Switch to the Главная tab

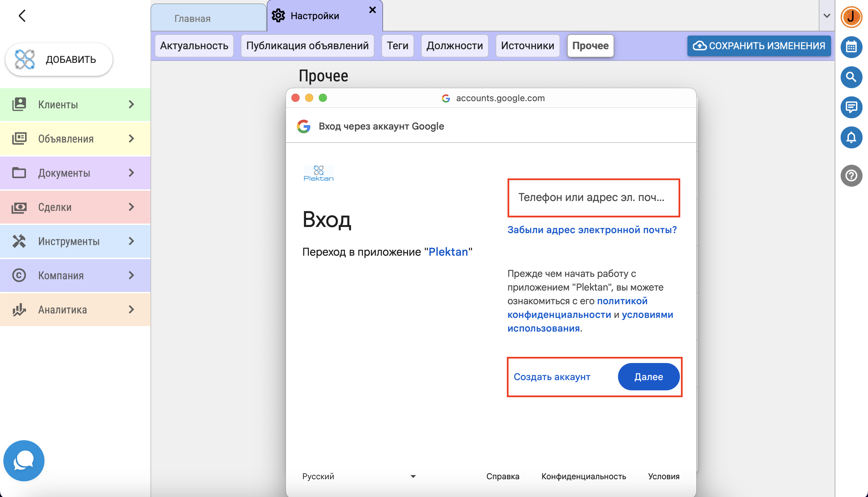192,18
